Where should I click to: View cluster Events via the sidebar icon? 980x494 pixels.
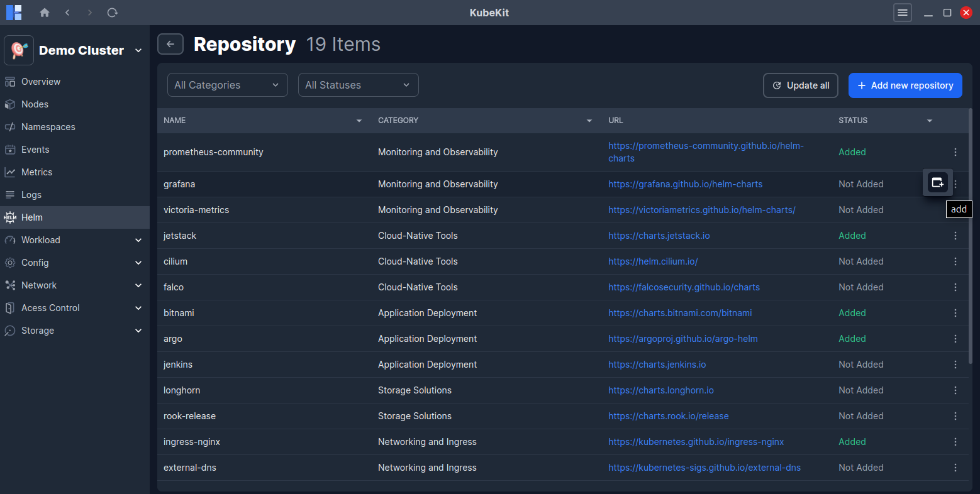coord(9,149)
